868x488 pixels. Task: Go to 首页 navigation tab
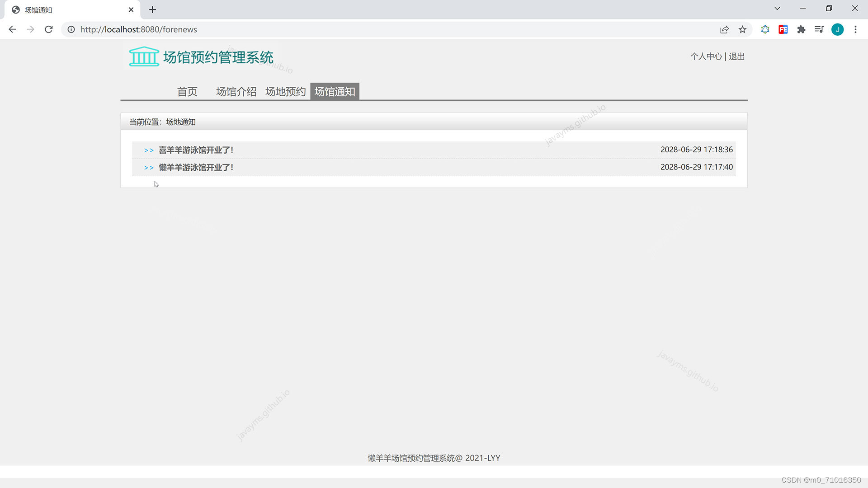pyautogui.click(x=187, y=92)
